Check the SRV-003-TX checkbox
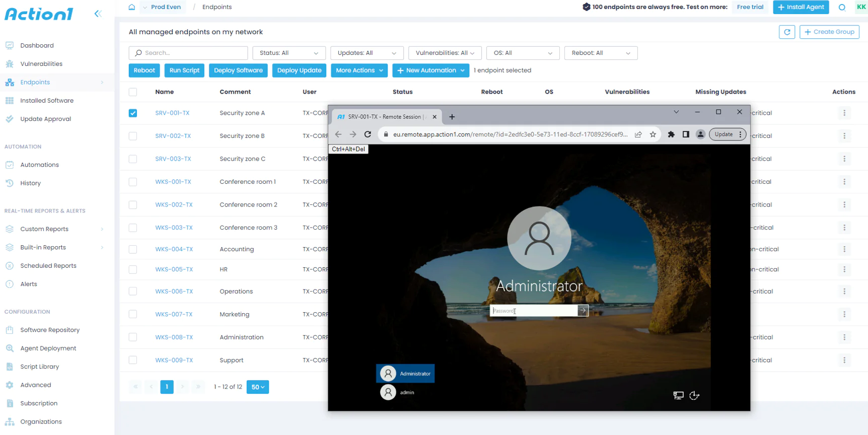Screen dimensions: 868x435 point(133,159)
